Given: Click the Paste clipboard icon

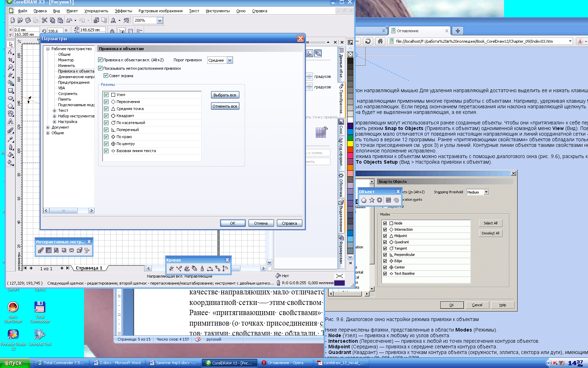Looking at the screenshot, I should click(60, 20).
